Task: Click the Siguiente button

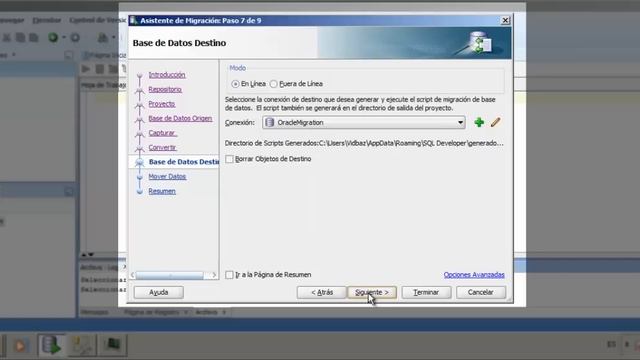Action: tap(372, 292)
